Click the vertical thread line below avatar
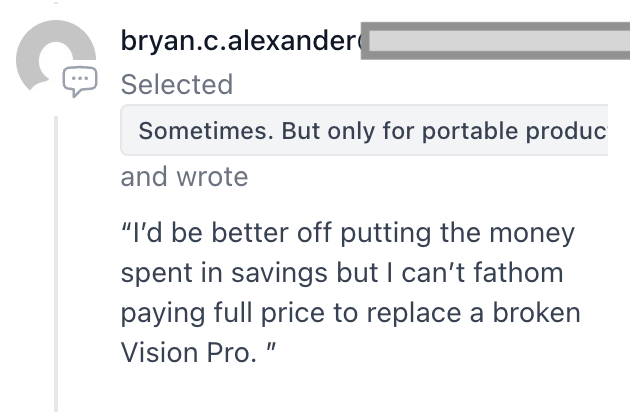This screenshot has width=630, height=412. tap(56, 264)
